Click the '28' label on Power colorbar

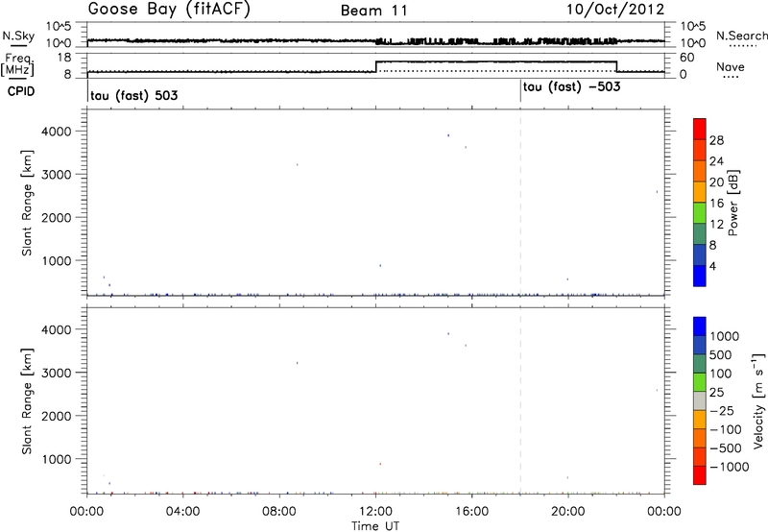point(716,140)
